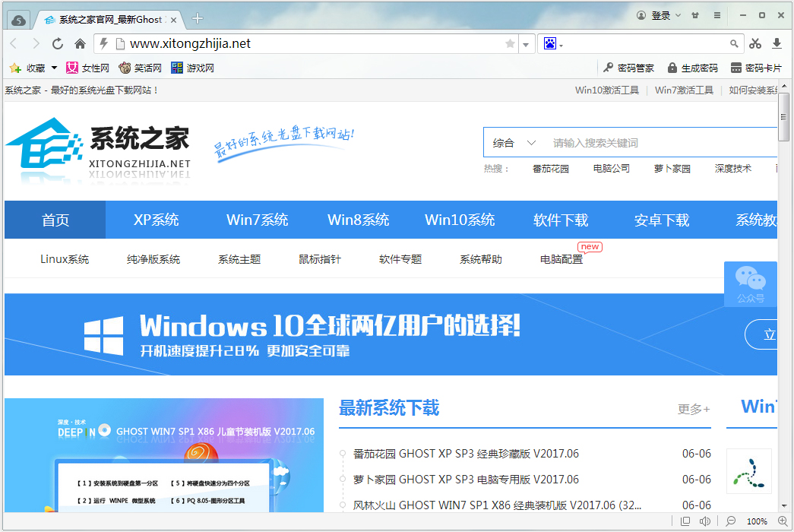Click the page reload icon
The image size is (794, 532).
(58, 44)
